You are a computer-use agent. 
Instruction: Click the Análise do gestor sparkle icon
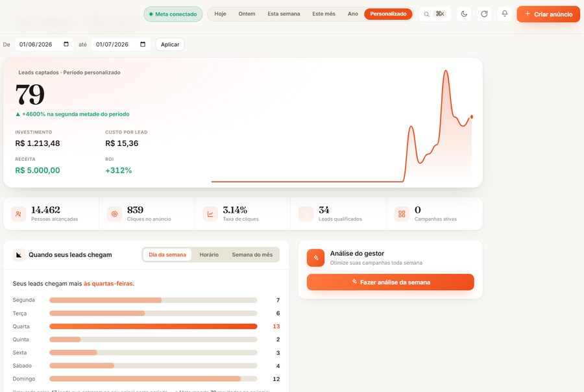[x=316, y=258]
